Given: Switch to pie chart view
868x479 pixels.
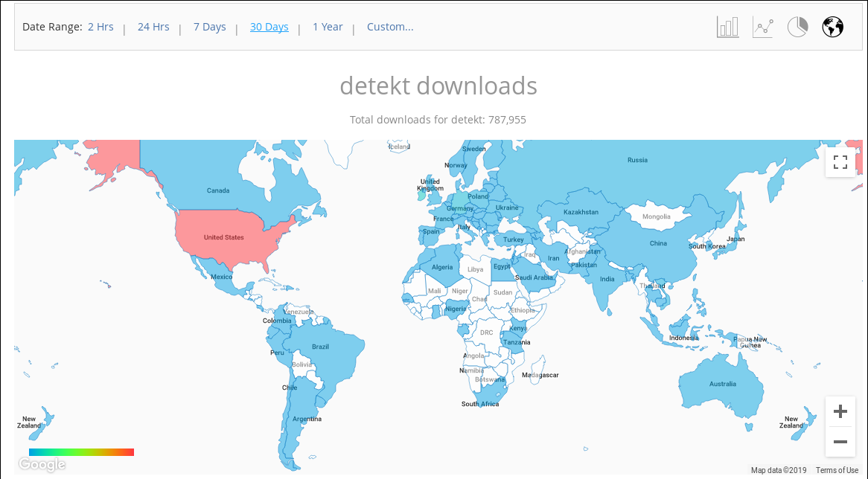Looking at the screenshot, I should pos(797,28).
